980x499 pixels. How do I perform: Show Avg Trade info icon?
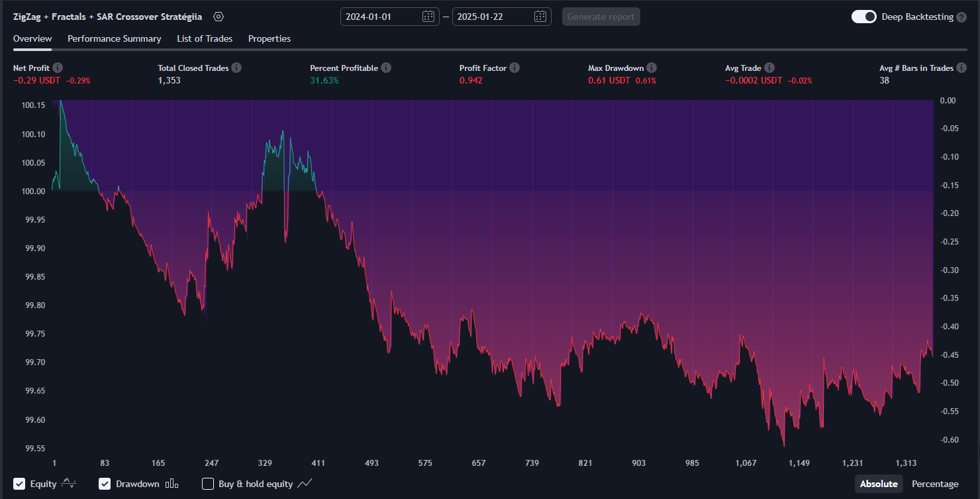tap(769, 68)
